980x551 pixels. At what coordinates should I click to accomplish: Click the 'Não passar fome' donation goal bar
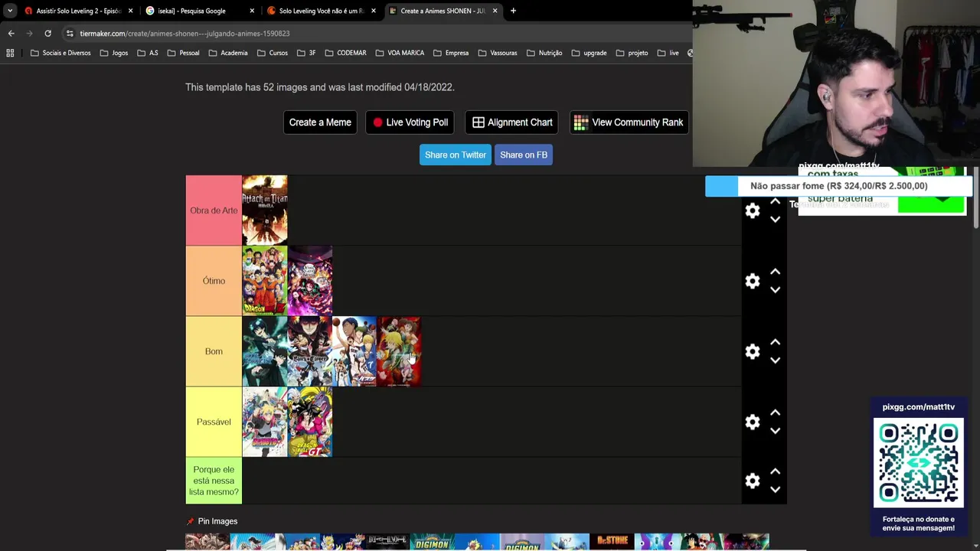pos(838,186)
